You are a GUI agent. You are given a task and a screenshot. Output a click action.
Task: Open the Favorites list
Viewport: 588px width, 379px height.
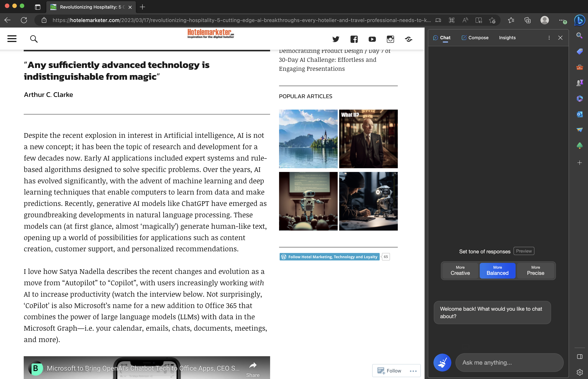tap(511, 20)
